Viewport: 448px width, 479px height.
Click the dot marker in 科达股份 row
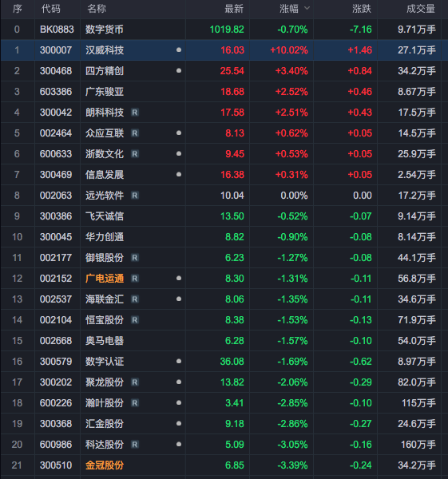click(x=179, y=445)
